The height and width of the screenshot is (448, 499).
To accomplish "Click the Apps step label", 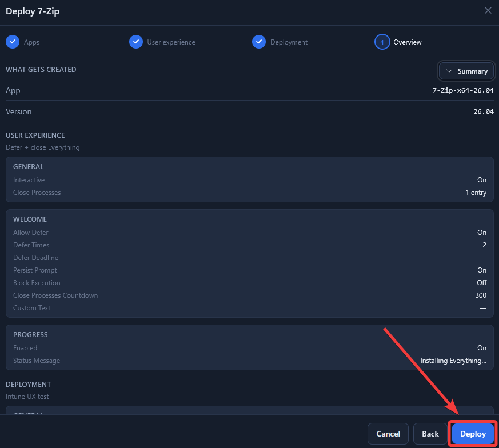I will coord(31,42).
